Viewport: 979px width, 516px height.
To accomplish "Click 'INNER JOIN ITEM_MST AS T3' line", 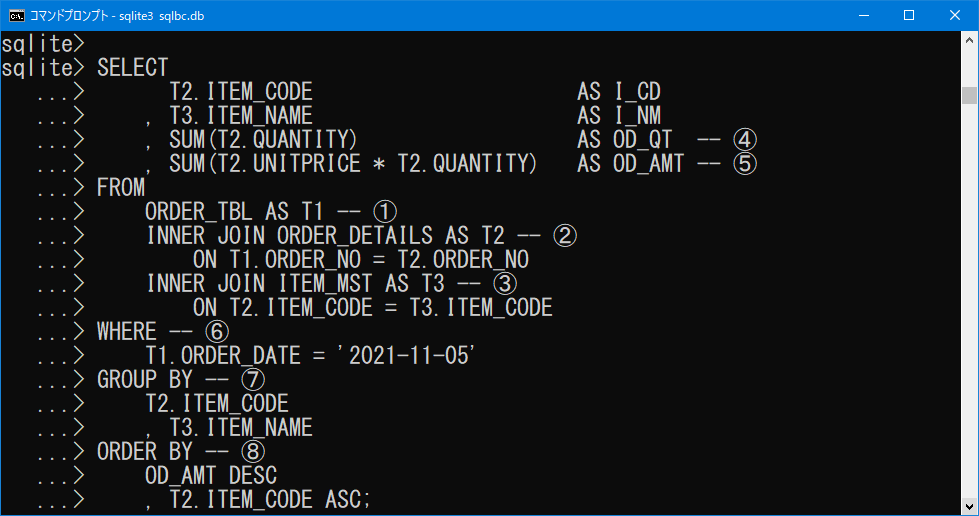I will tap(295, 284).
